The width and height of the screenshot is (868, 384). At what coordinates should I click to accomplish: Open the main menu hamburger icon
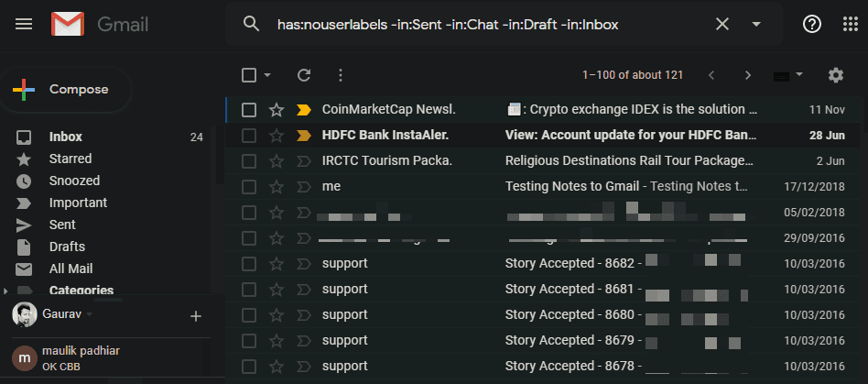[x=25, y=24]
